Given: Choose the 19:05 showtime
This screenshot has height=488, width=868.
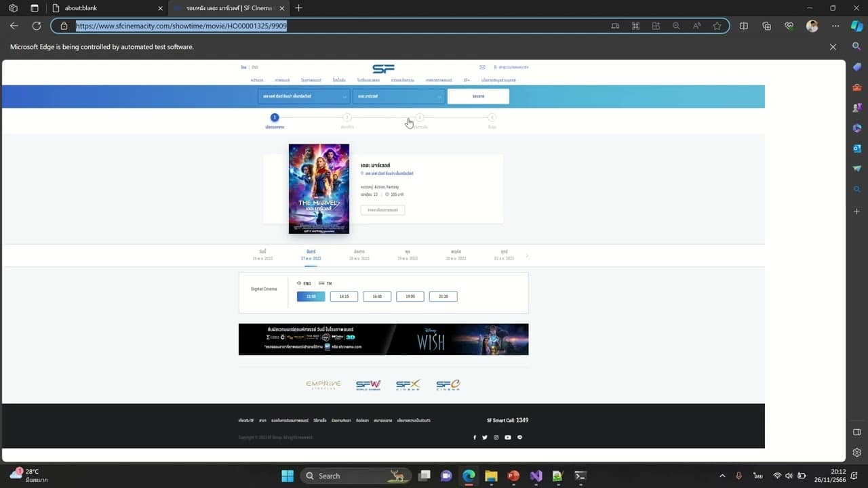Looking at the screenshot, I should click(410, 296).
